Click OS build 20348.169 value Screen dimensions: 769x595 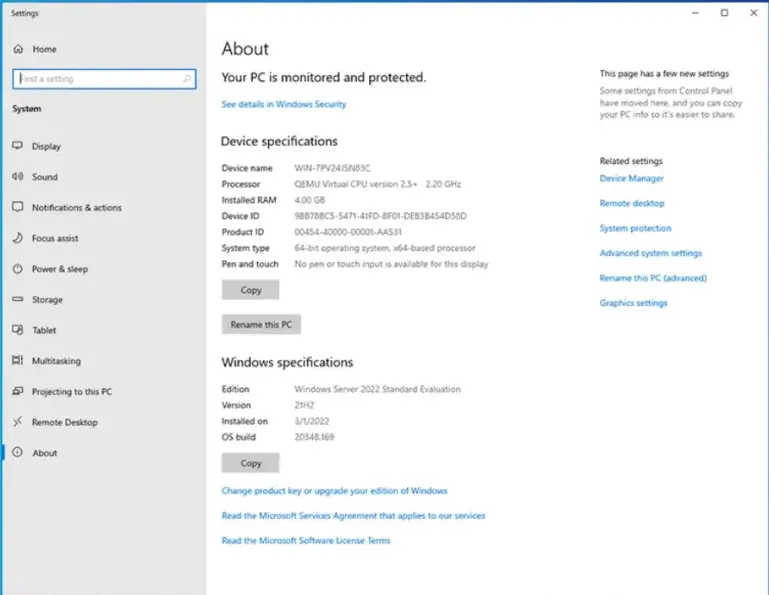tap(314, 437)
